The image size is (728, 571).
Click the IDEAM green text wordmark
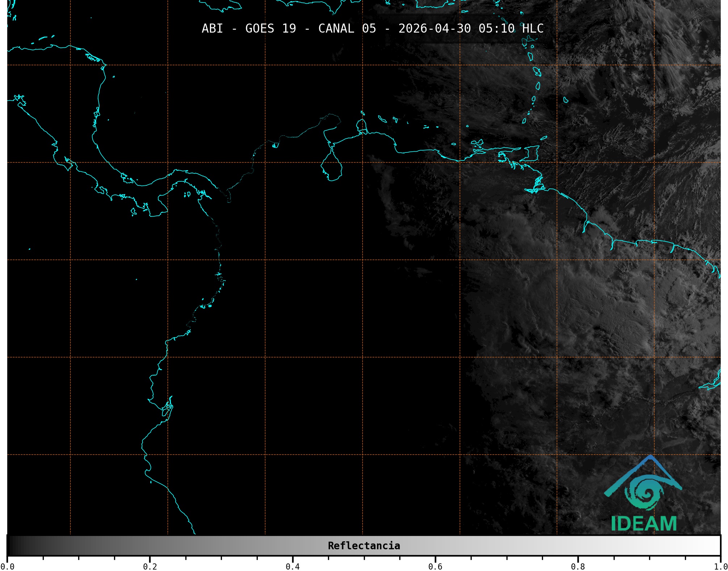[x=644, y=524]
